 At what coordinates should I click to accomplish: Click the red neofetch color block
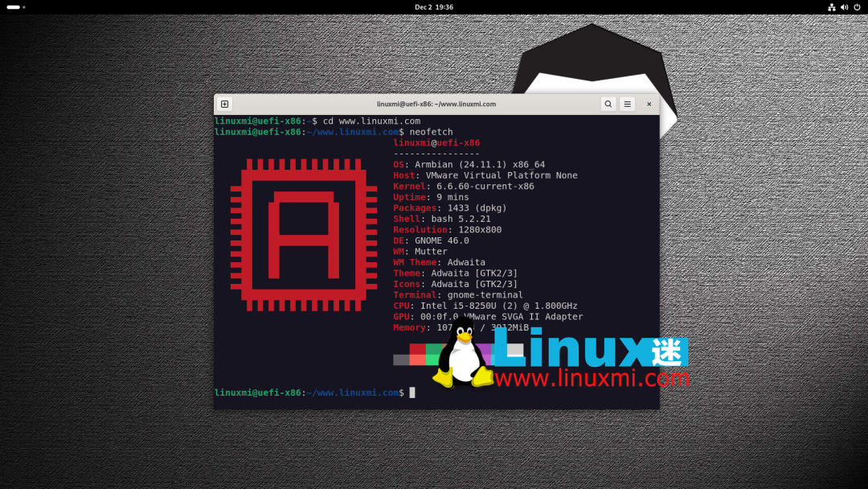pos(418,349)
